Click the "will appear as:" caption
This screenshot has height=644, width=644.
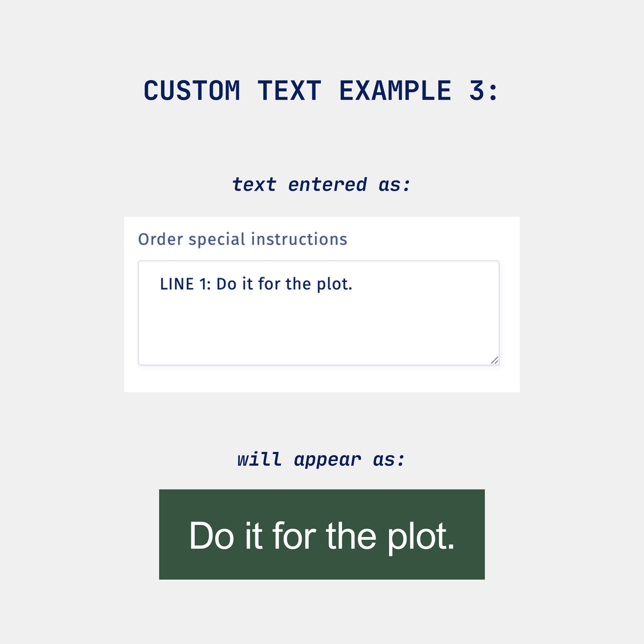click(x=321, y=459)
